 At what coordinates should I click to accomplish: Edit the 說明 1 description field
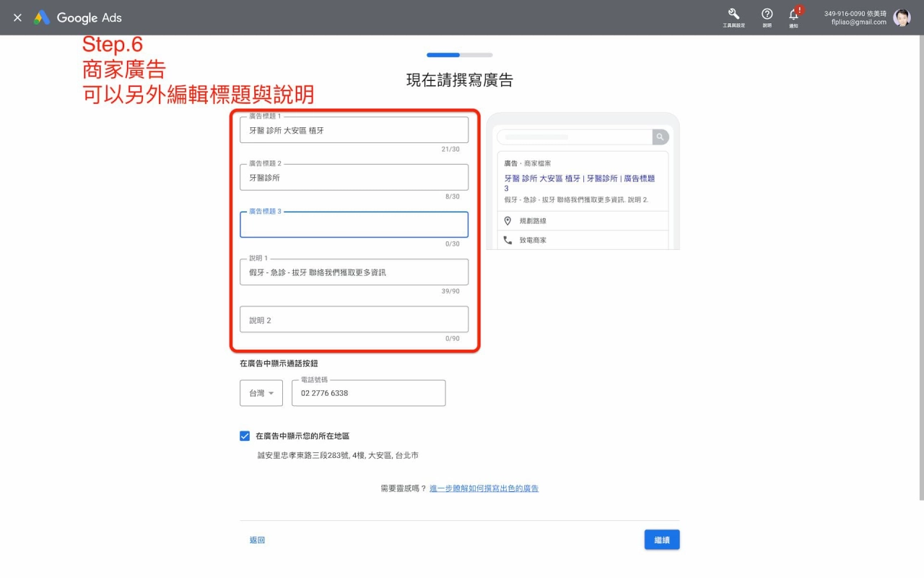(x=354, y=272)
